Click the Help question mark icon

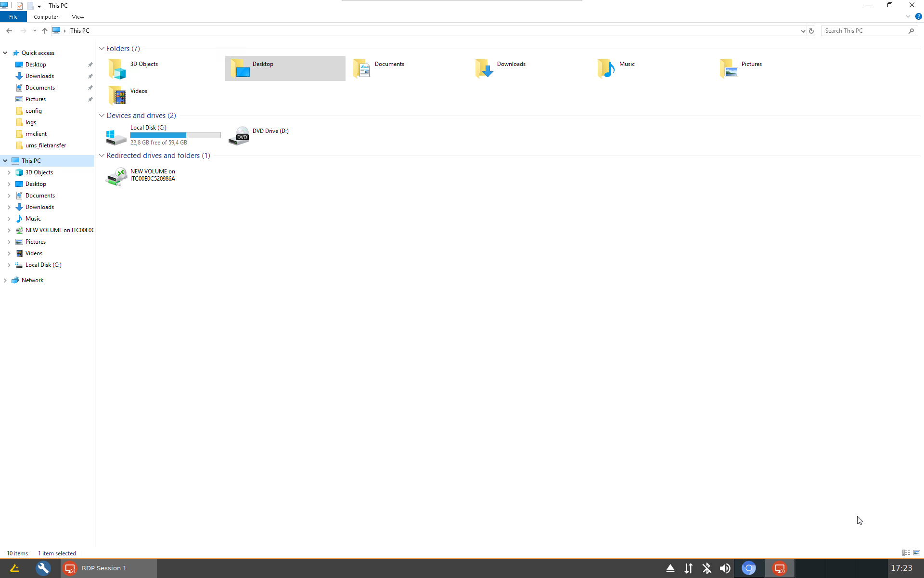[x=918, y=16]
